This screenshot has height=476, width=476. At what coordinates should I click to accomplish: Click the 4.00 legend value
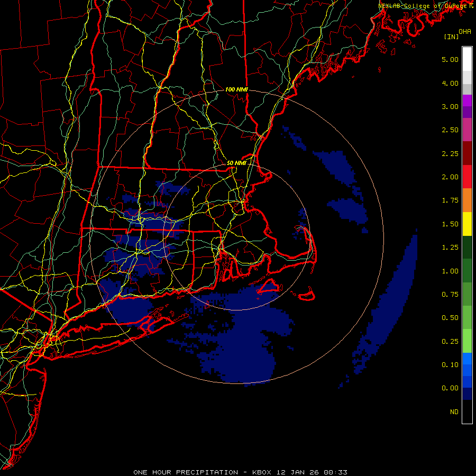450,83
